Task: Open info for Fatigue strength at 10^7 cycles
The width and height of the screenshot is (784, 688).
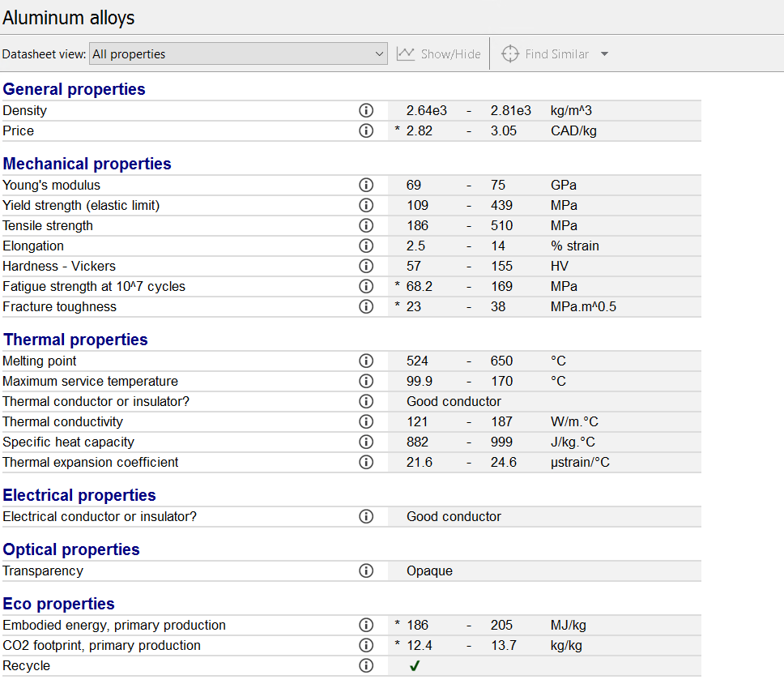Action: click(x=365, y=286)
